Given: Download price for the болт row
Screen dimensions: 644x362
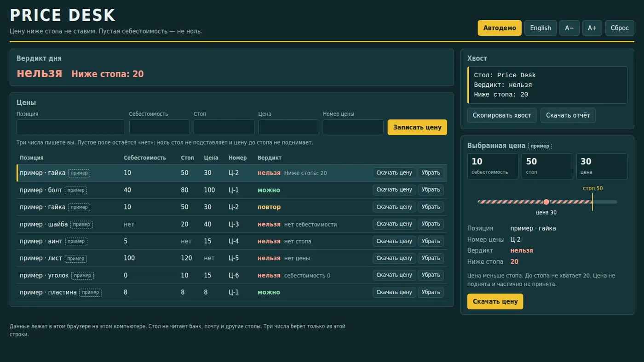Looking at the screenshot, I should 394,190.
